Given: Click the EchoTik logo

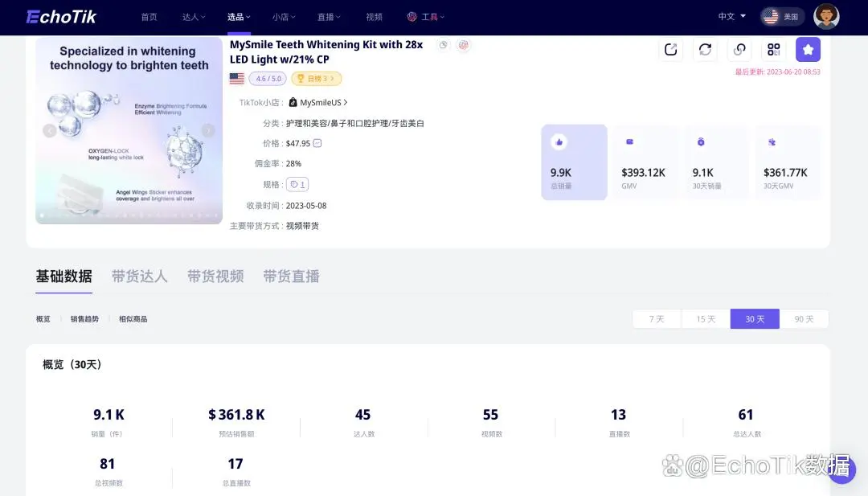Looking at the screenshot, I should pos(61,17).
